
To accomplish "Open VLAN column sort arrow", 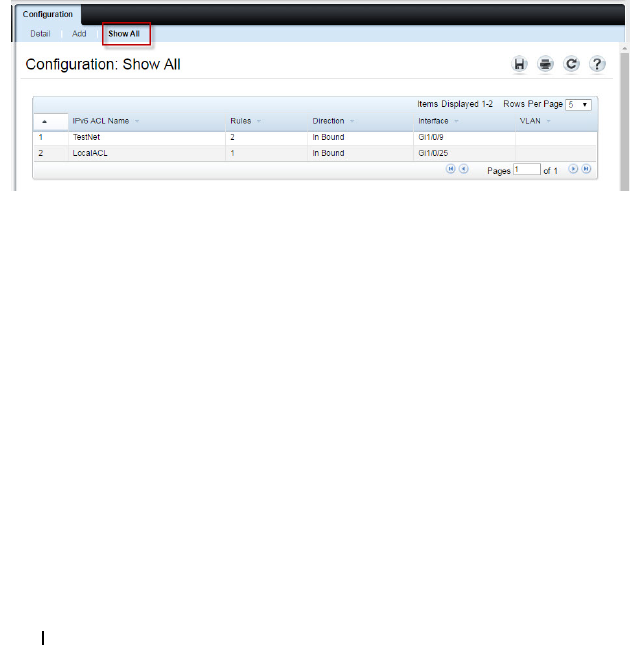I will (548, 121).
